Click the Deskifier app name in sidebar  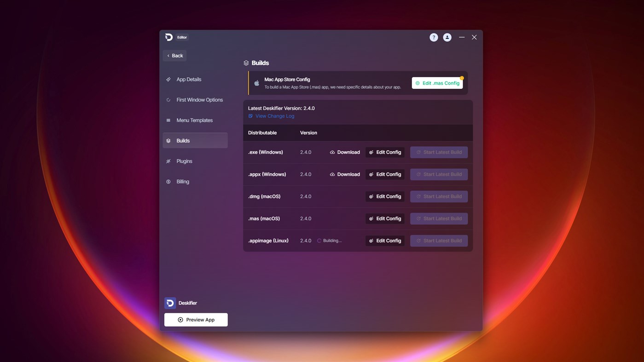pos(188,303)
